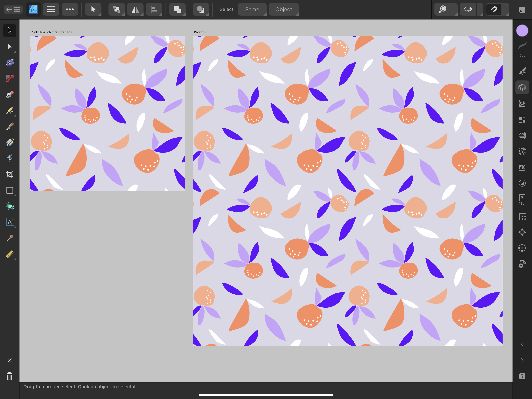Open the Boolean geometry operations dropdown

pos(201,9)
